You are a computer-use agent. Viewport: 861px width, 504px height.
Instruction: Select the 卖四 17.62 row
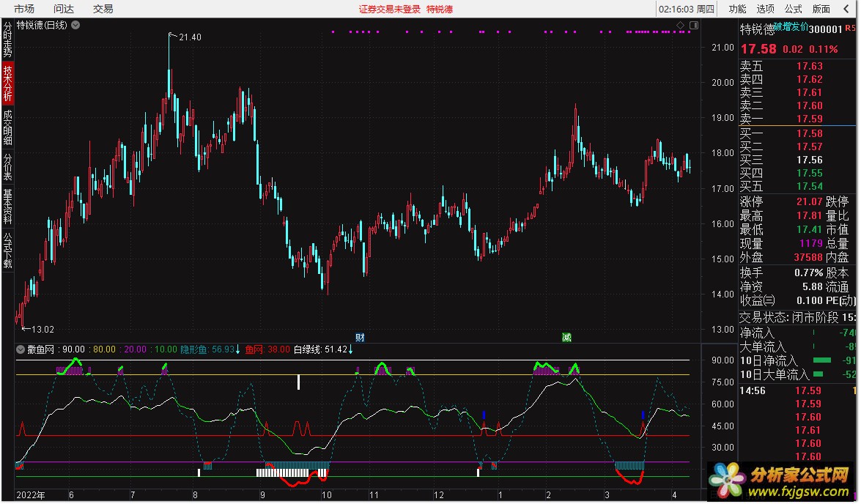[x=797, y=79]
